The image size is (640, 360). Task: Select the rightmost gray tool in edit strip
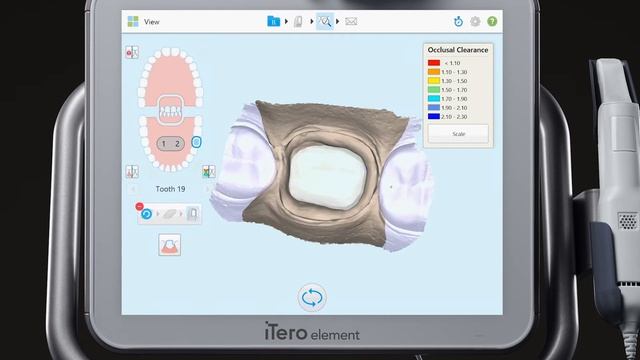(x=192, y=213)
